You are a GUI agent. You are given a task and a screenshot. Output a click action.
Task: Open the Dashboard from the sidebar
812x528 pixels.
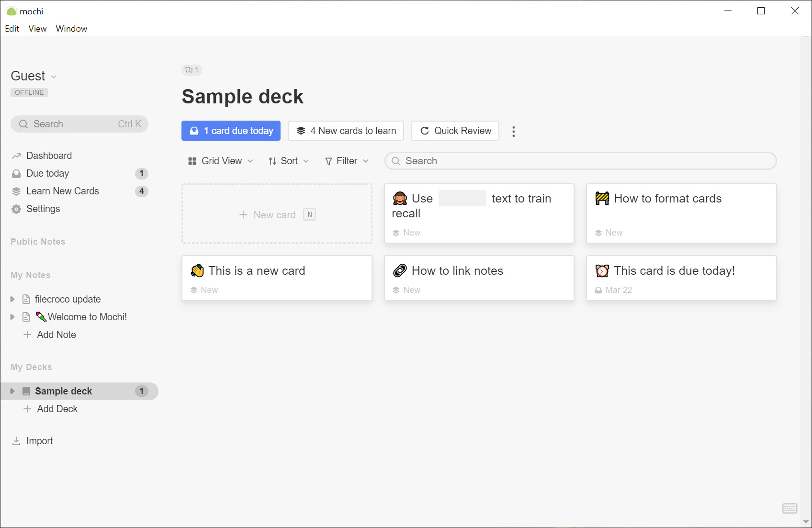coord(49,156)
